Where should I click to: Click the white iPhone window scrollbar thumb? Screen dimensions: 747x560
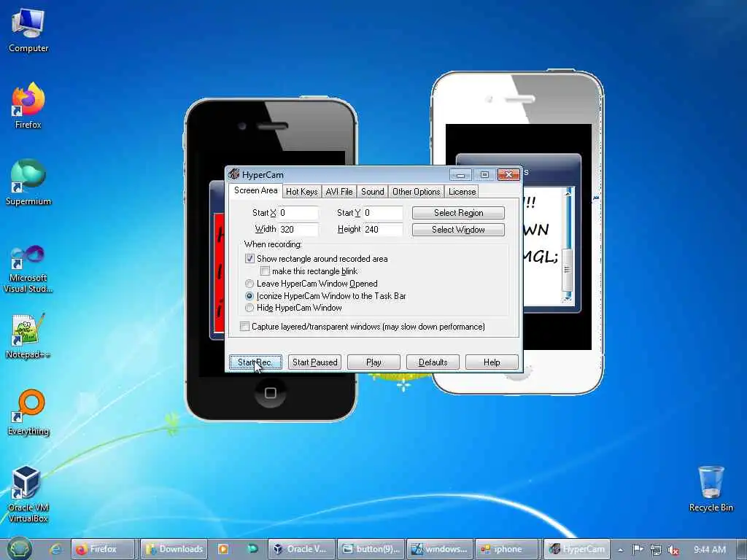coord(567,270)
